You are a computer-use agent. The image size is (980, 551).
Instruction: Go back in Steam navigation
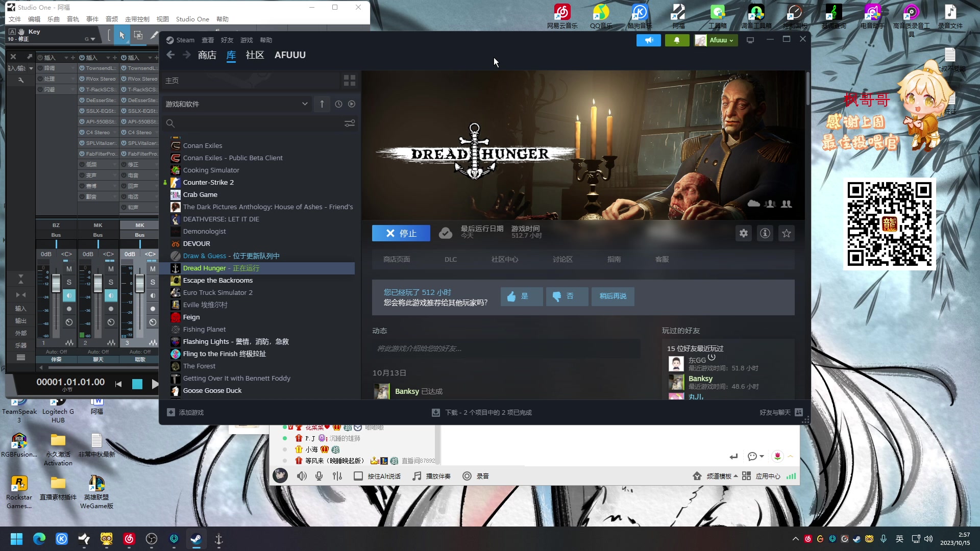click(170, 55)
